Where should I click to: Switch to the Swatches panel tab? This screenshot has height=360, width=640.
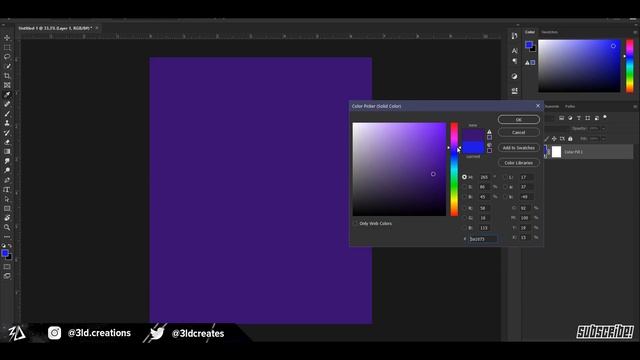[x=549, y=32]
